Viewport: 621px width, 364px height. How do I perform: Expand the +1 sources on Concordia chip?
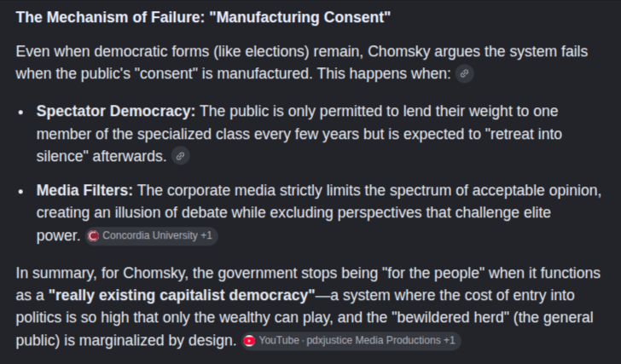click(x=206, y=235)
